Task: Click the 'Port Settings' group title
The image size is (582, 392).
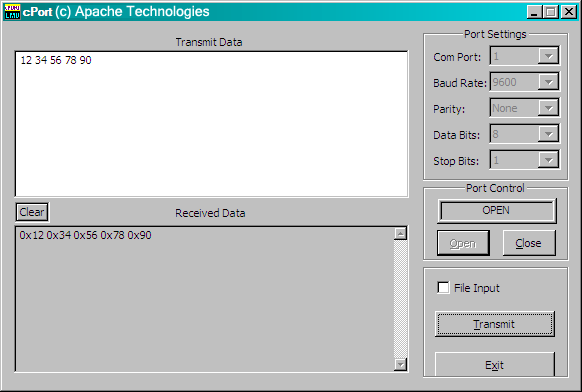Action: [495, 34]
